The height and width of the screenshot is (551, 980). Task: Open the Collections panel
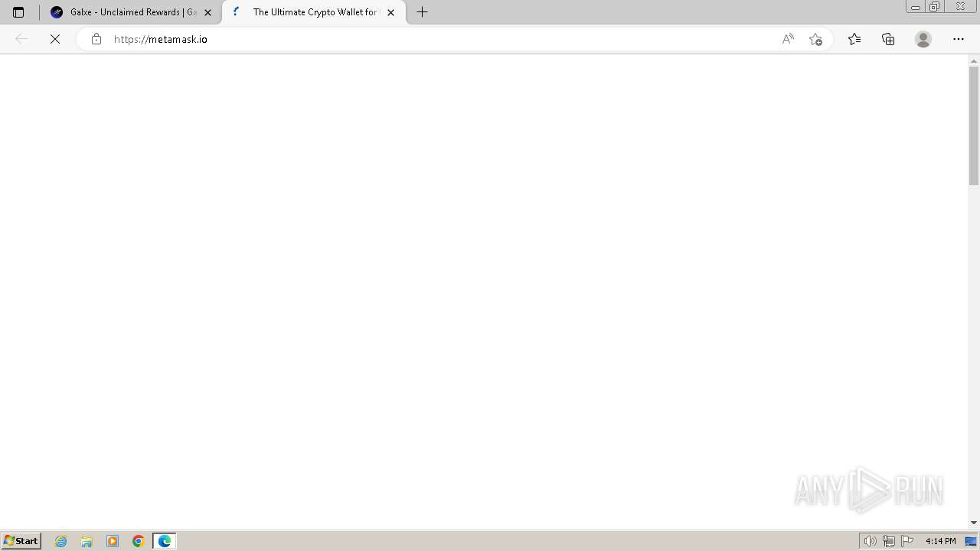tap(888, 39)
